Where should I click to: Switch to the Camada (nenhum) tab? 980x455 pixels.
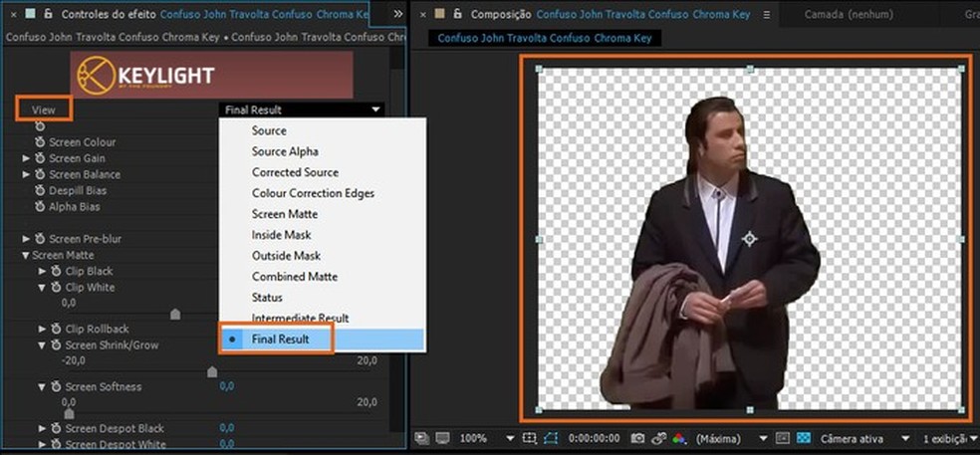coord(849,14)
